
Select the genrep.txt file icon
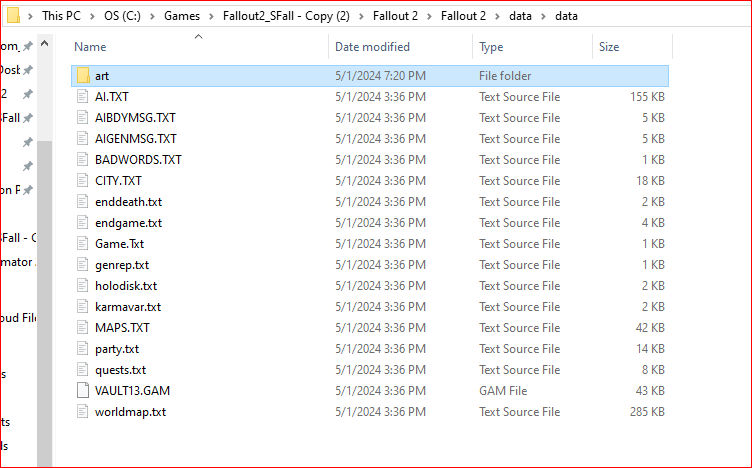coord(83,265)
